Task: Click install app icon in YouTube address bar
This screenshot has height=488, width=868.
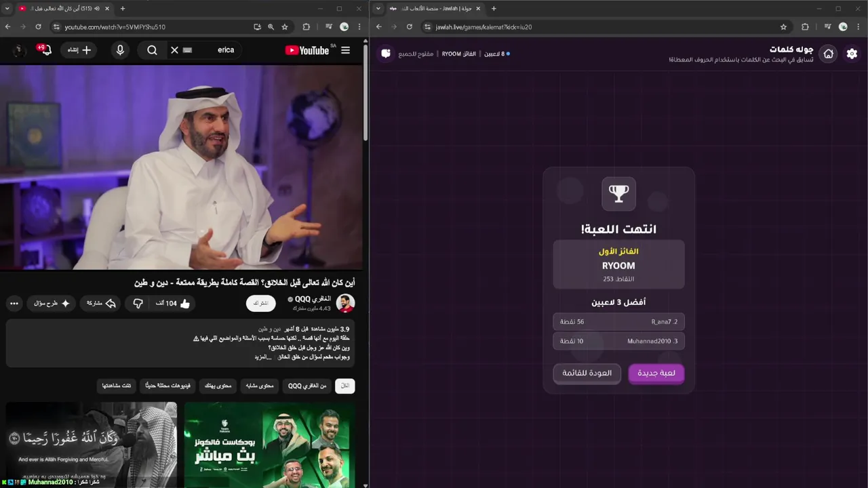Action: 257,27
